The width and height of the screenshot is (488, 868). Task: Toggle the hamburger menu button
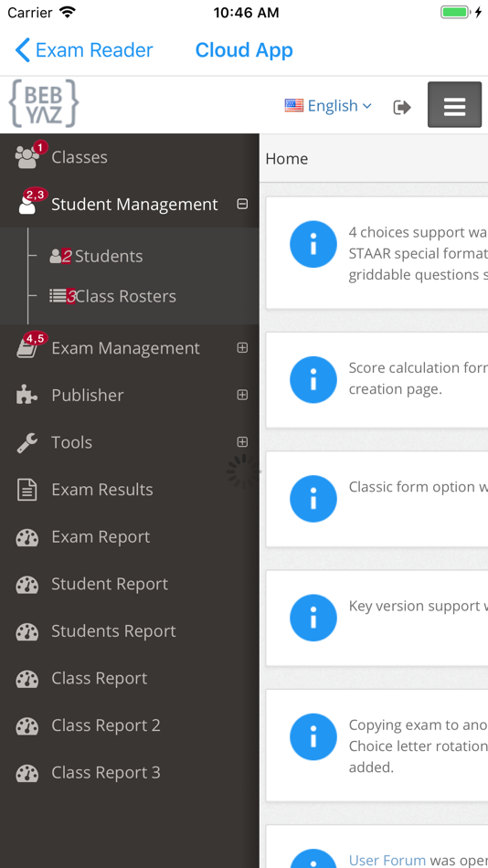click(x=454, y=105)
